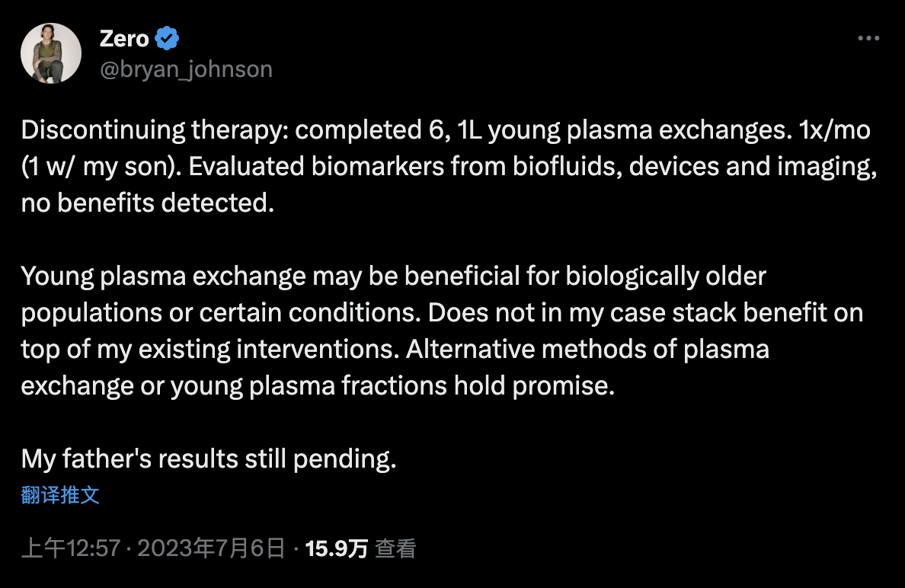Click the 15.9万 view count number
The image size is (905, 588).
click(337, 548)
